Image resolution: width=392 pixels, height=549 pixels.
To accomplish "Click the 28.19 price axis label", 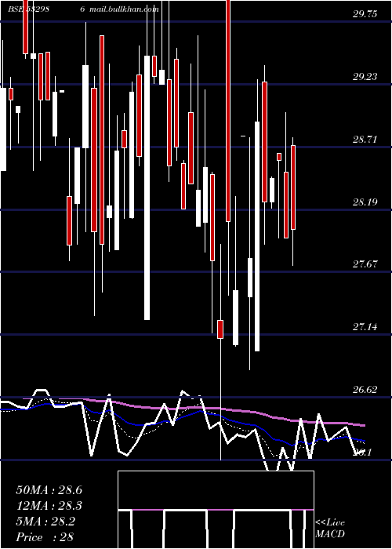I will point(365,202).
